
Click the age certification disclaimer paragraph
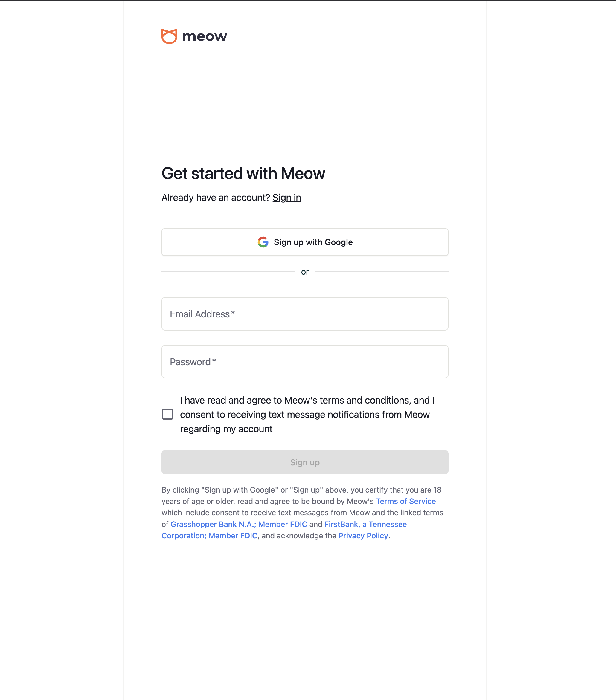[303, 513]
